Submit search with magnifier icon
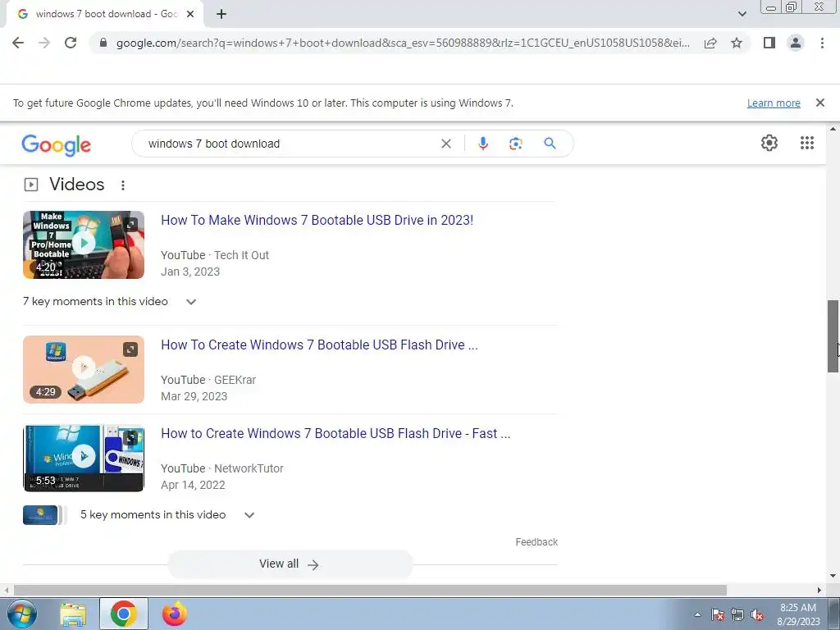 pos(550,144)
